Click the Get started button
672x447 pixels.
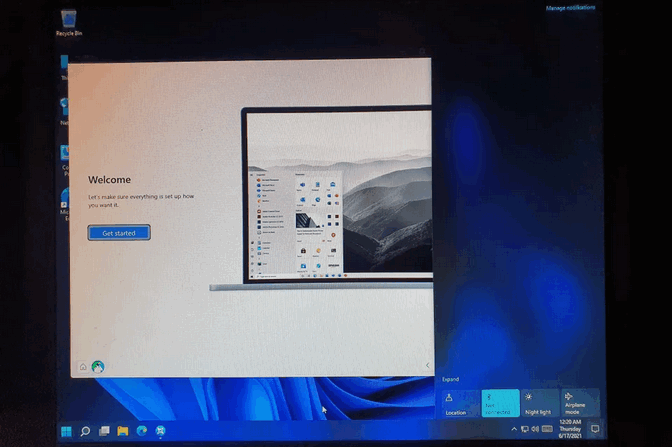pyautogui.click(x=119, y=233)
